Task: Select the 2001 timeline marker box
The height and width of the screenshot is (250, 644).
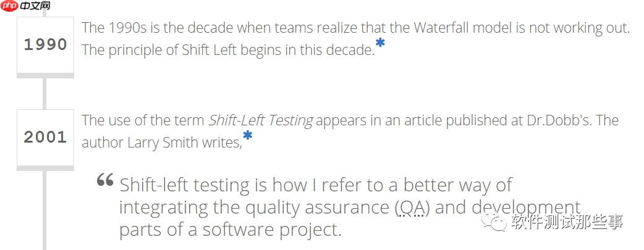Action: [x=45, y=137]
